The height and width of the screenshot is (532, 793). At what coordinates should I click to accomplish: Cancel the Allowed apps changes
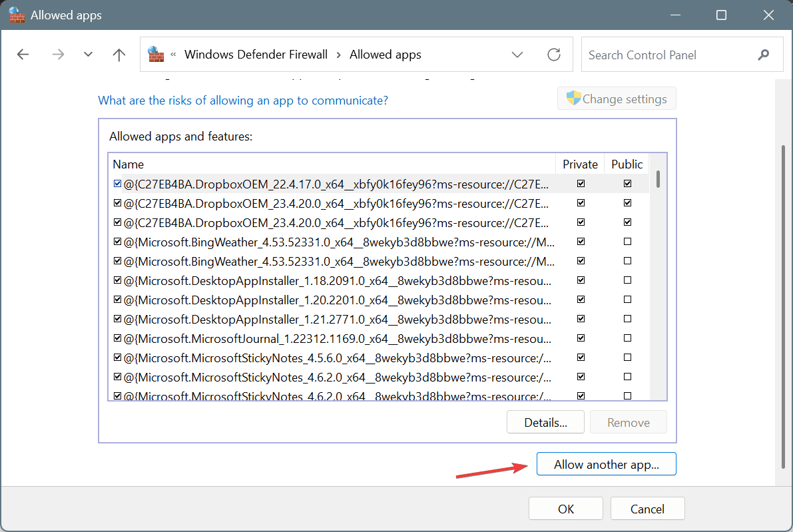click(647, 508)
